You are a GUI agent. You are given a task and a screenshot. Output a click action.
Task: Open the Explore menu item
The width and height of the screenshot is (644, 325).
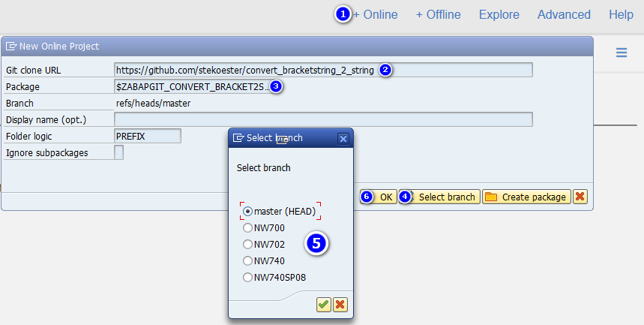499,15
